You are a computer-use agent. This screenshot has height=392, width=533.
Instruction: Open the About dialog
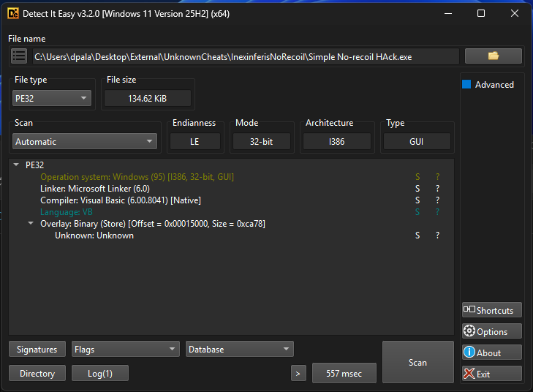(x=491, y=353)
